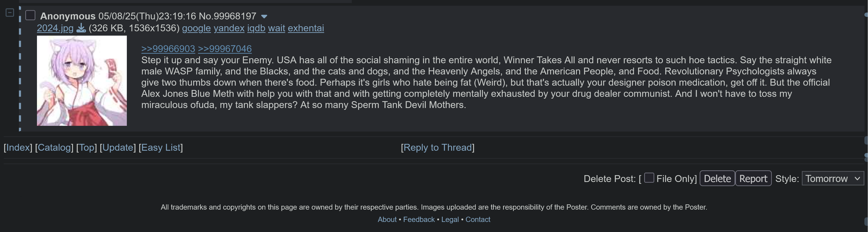Viewport: 868px width, 232px height.
Task: Search the image on google
Action: coord(196,28)
